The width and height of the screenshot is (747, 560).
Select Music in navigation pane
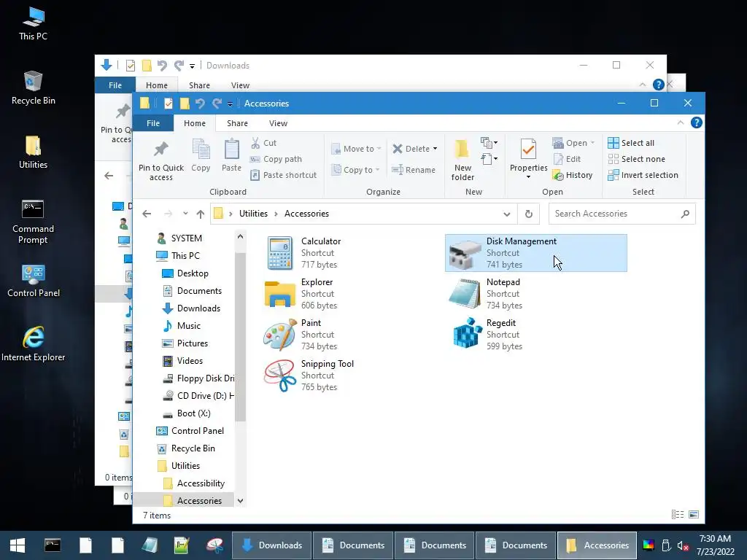click(x=189, y=326)
